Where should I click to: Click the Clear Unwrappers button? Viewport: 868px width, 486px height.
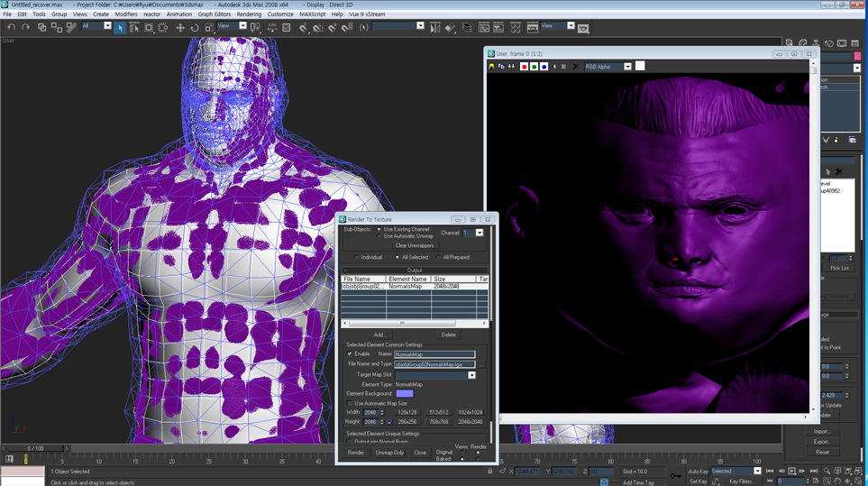coord(415,246)
